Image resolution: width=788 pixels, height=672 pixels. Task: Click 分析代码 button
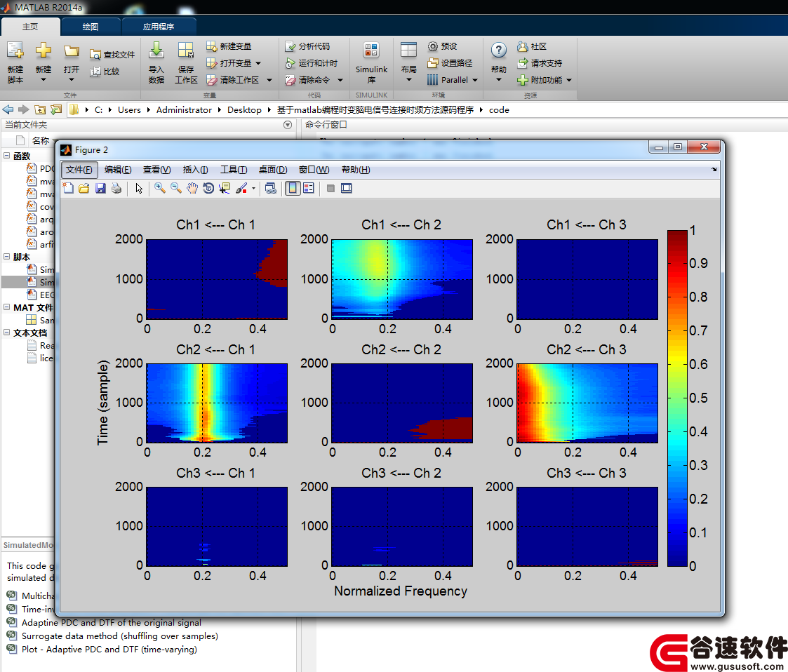[x=307, y=46]
